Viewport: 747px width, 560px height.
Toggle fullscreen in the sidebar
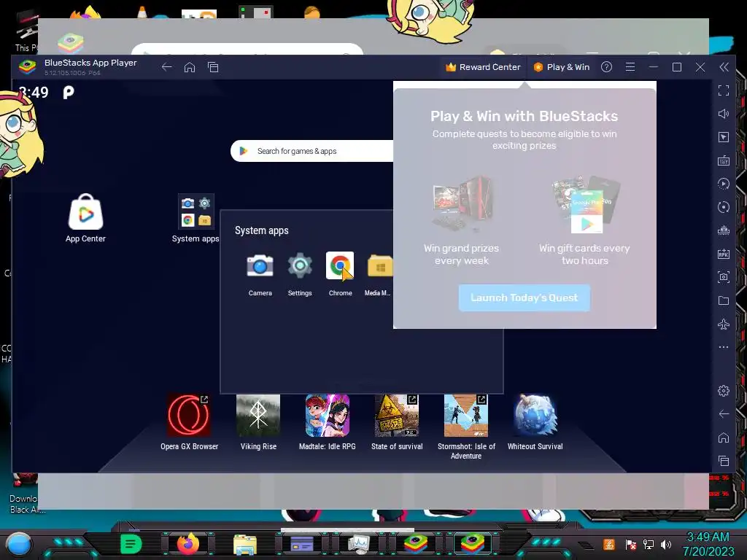[x=724, y=90]
